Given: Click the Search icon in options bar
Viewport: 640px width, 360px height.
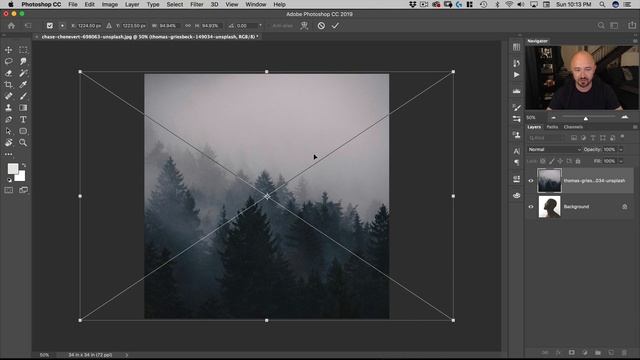Looking at the screenshot, I should point(601,25).
